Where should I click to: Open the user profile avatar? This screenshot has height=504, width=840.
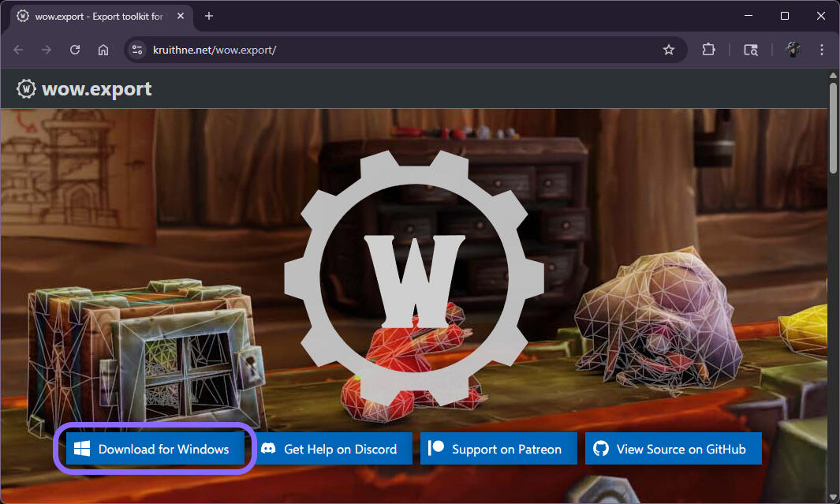point(793,50)
